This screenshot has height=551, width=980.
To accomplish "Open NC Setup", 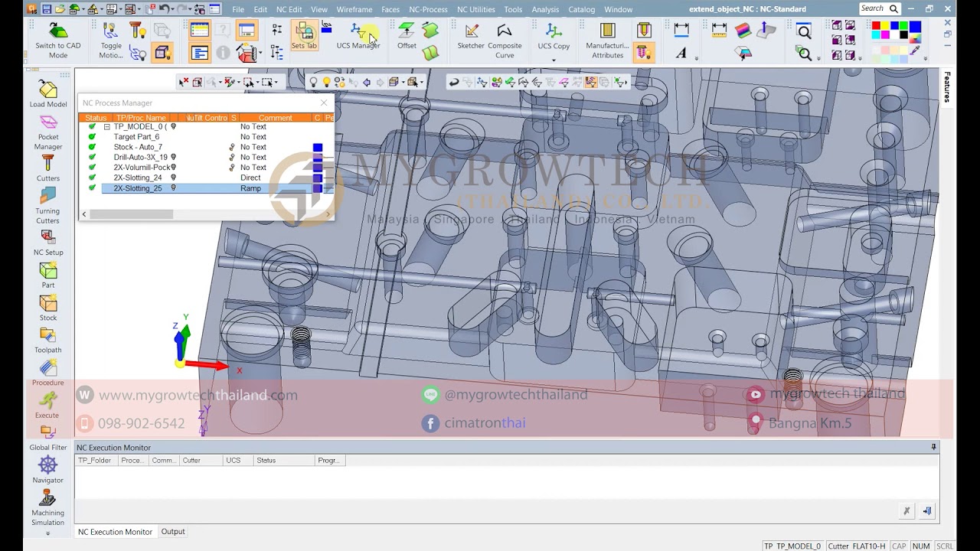I will 48,243.
